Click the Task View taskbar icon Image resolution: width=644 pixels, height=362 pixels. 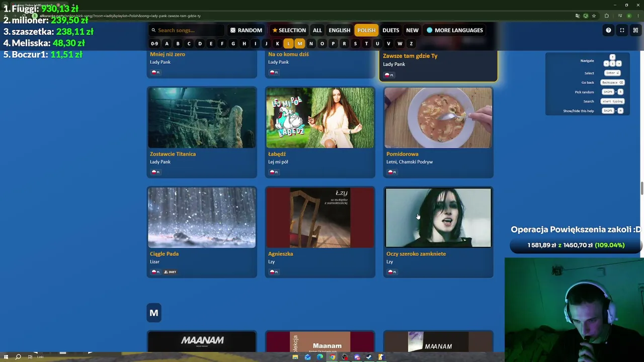point(30,357)
